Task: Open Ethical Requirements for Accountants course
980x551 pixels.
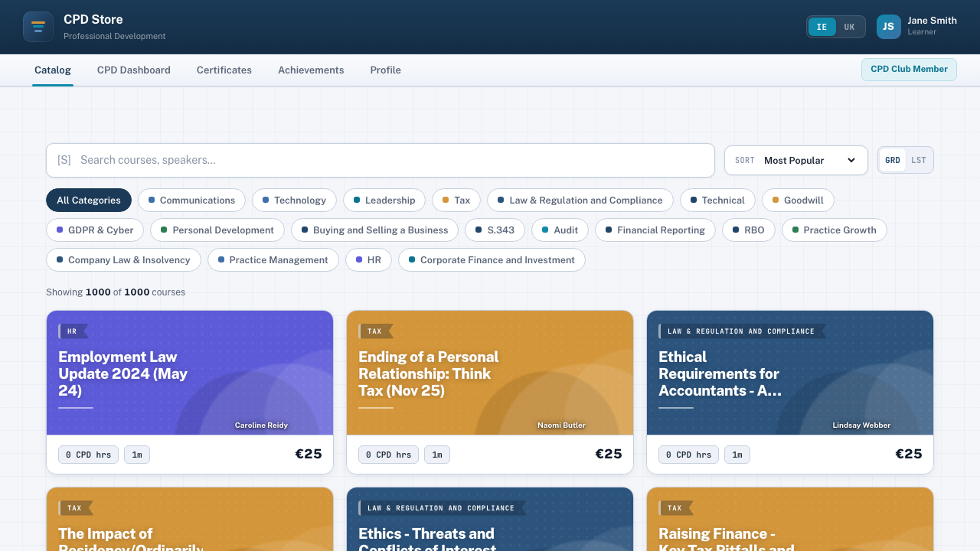Action: 790,392
